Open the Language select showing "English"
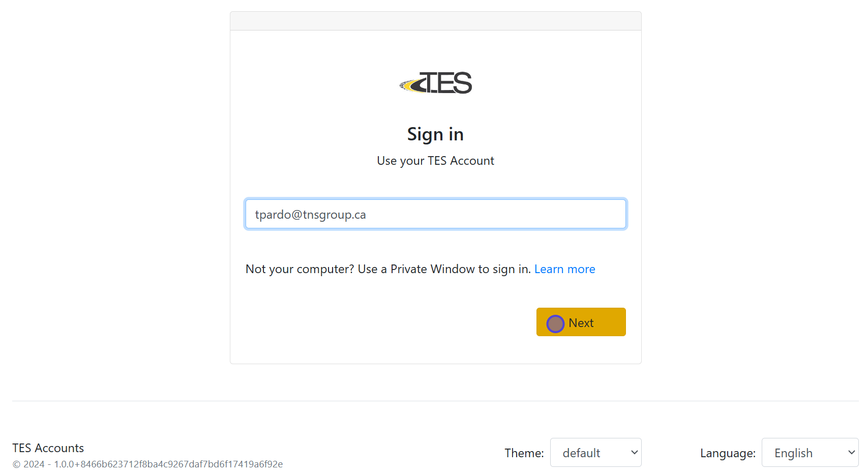Viewport: 868px width, 474px height. [x=803, y=453]
